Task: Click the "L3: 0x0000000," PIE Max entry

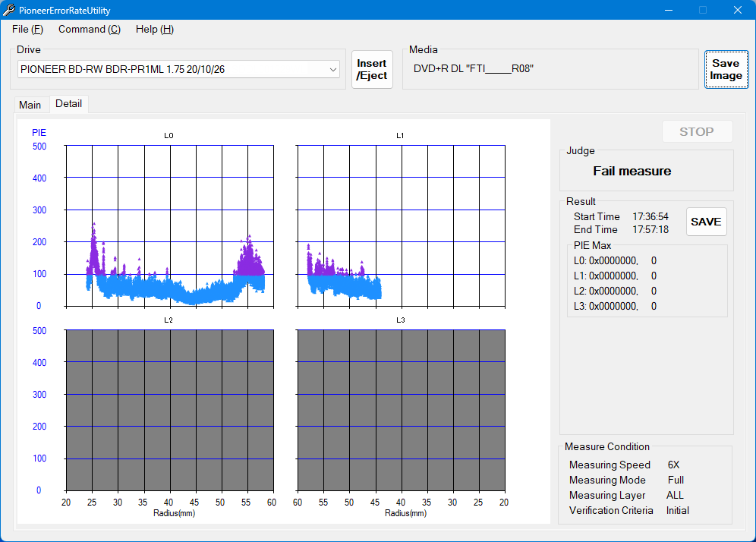Action: tap(606, 306)
